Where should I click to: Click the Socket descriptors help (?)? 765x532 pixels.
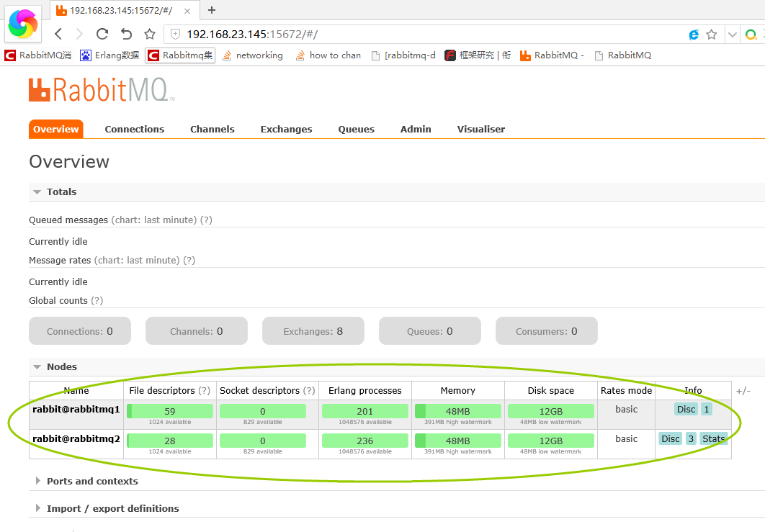click(x=309, y=391)
